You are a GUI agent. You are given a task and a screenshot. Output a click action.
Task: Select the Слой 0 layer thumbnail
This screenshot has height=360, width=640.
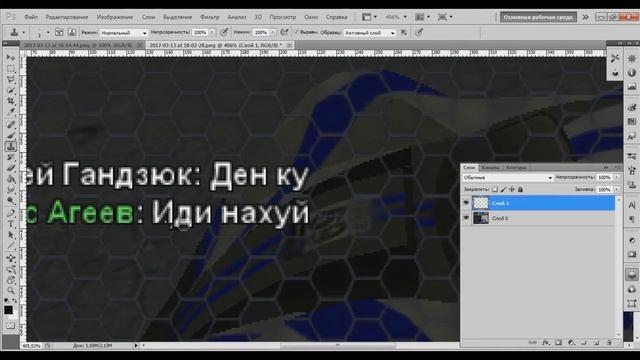coord(480,218)
